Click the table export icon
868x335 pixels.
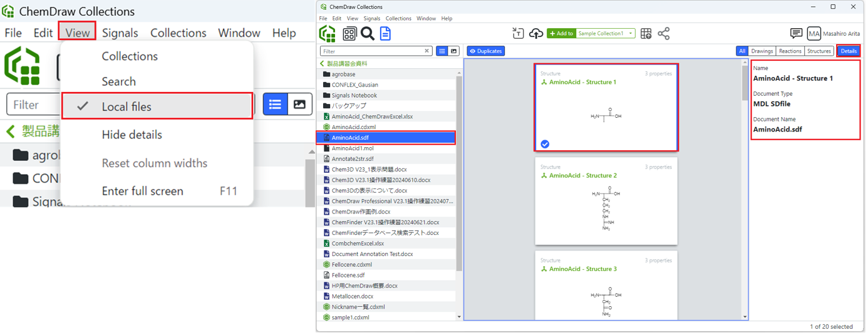(x=646, y=34)
